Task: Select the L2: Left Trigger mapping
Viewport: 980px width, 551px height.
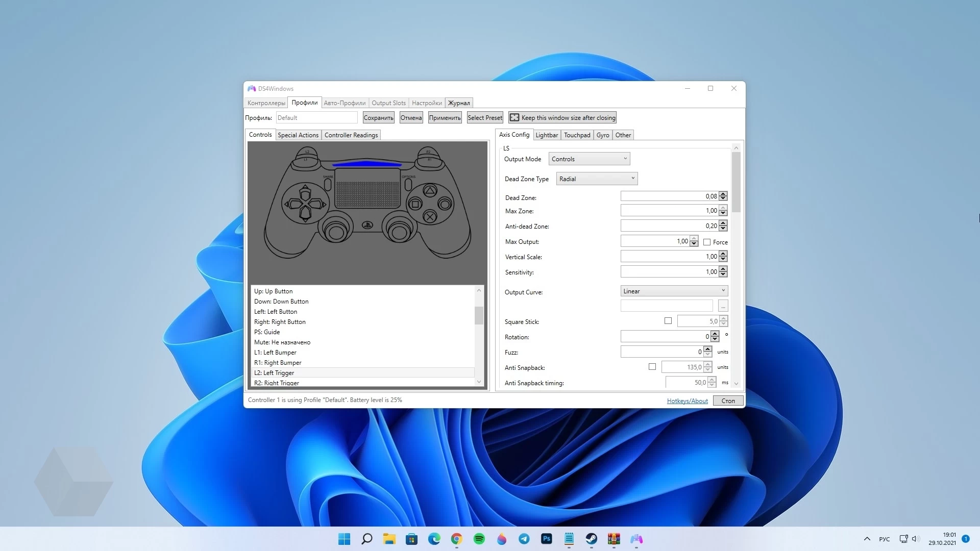Action: [x=363, y=373]
